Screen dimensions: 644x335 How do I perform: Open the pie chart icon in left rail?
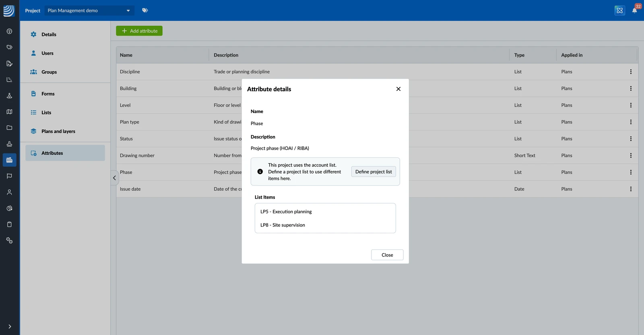coord(9,208)
